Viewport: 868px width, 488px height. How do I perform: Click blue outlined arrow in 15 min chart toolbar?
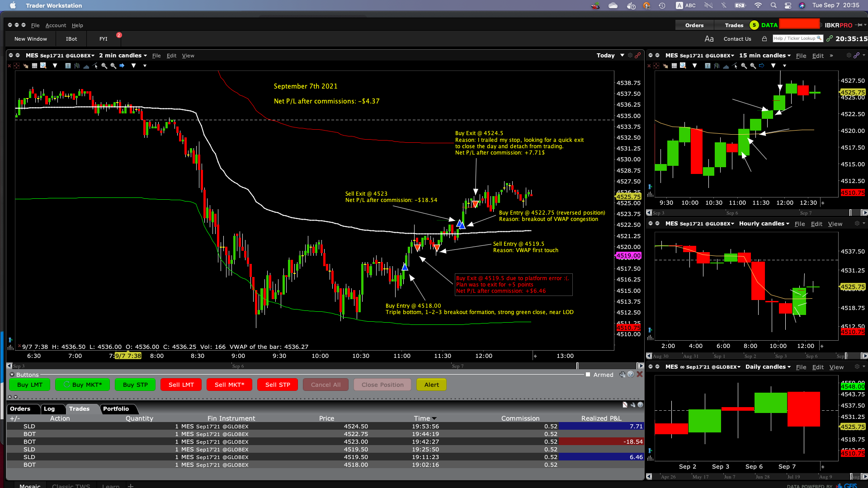tap(761, 66)
